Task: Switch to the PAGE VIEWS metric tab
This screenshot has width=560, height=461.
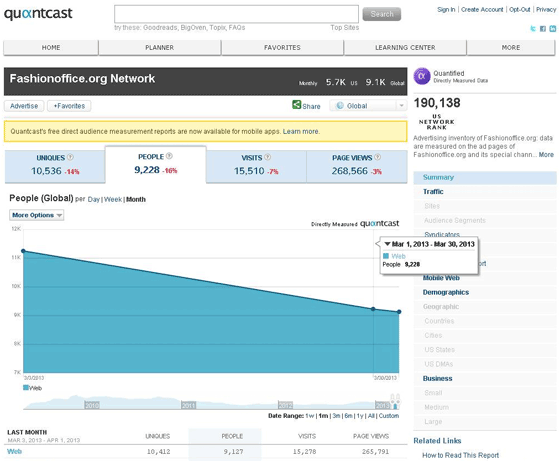Action: coord(357,166)
